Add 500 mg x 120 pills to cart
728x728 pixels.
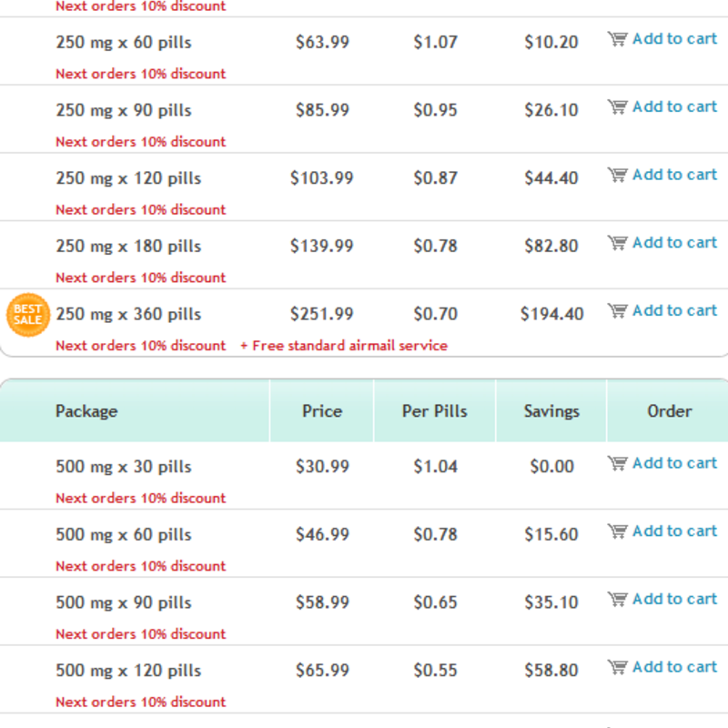(674, 667)
